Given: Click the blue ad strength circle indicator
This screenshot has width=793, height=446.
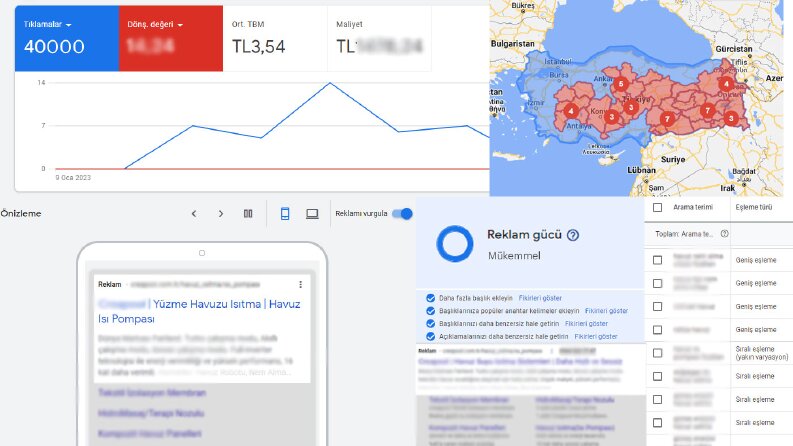Looking at the screenshot, I should 455,244.
